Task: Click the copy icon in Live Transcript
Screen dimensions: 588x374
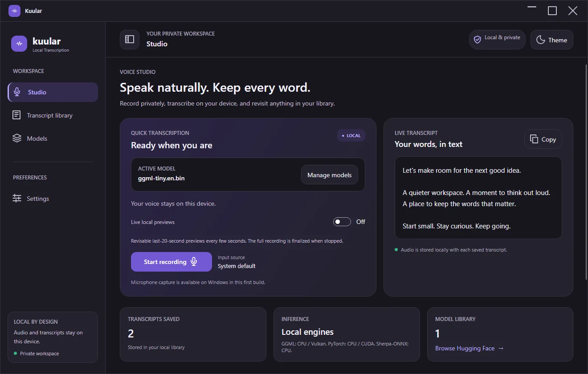Action: [534, 139]
